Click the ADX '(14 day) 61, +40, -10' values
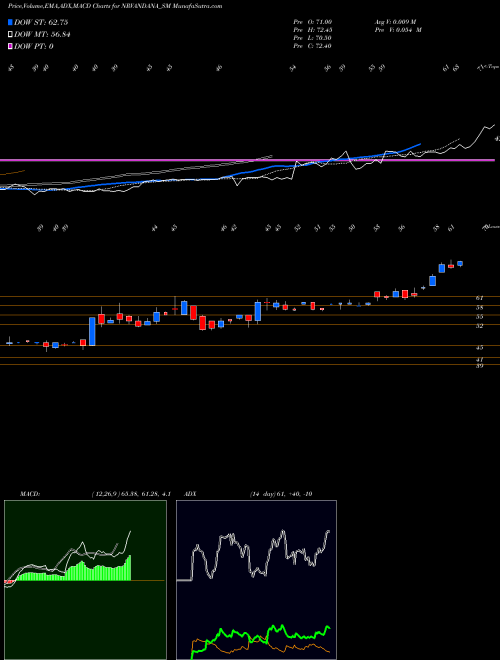This screenshot has height=660, width=500. [x=281, y=494]
